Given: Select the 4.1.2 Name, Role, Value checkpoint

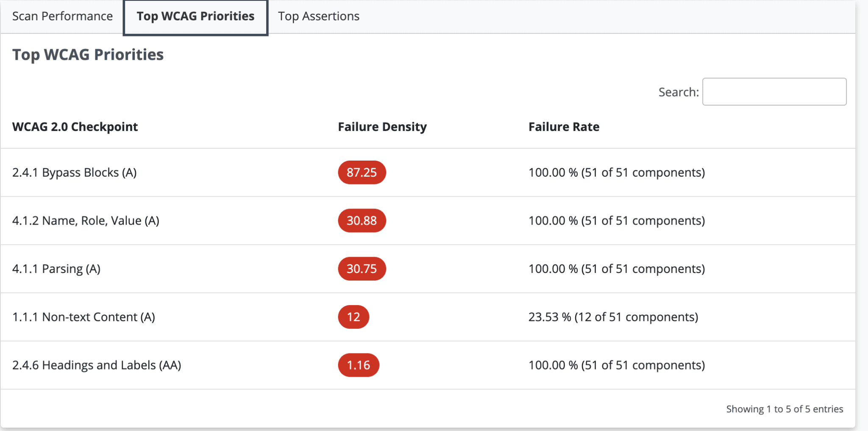Looking at the screenshot, I should click(86, 220).
